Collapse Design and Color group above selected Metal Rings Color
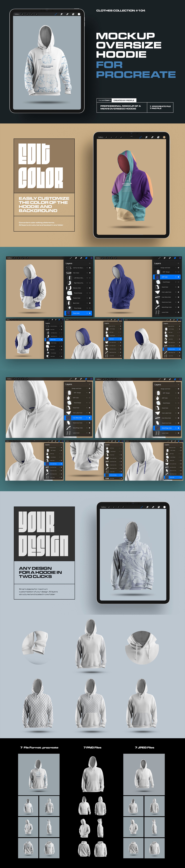 176,389
